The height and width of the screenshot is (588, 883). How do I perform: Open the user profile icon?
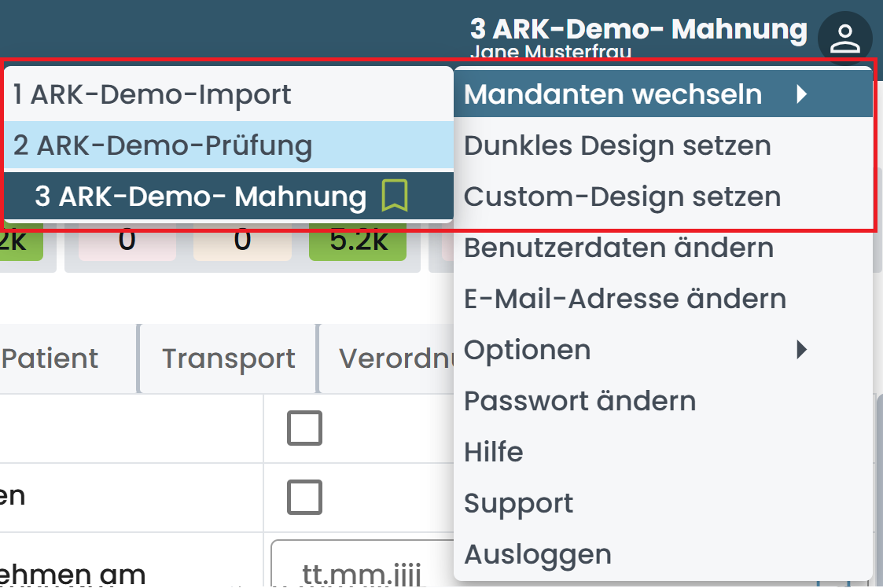point(844,39)
